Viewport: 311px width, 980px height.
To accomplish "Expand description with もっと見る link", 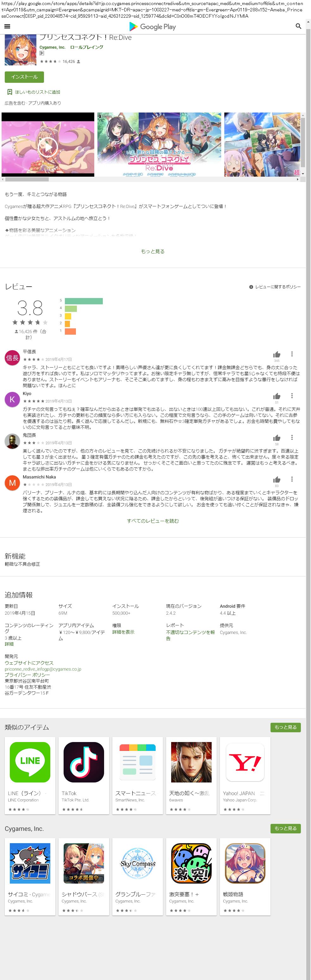I will (152, 252).
